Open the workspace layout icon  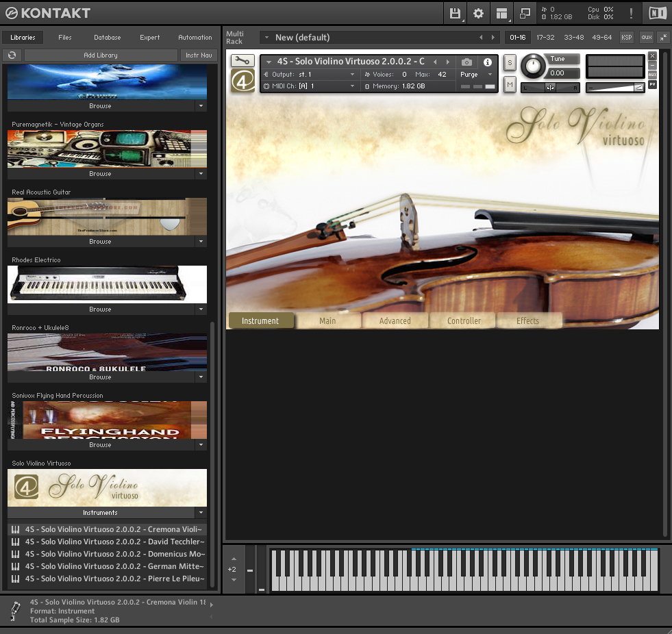tap(501, 13)
